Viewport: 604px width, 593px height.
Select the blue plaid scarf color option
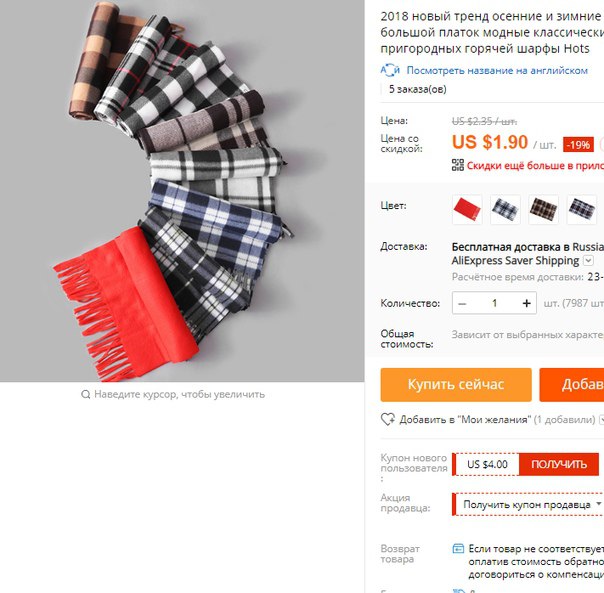pyautogui.click(x=505, y=209)
